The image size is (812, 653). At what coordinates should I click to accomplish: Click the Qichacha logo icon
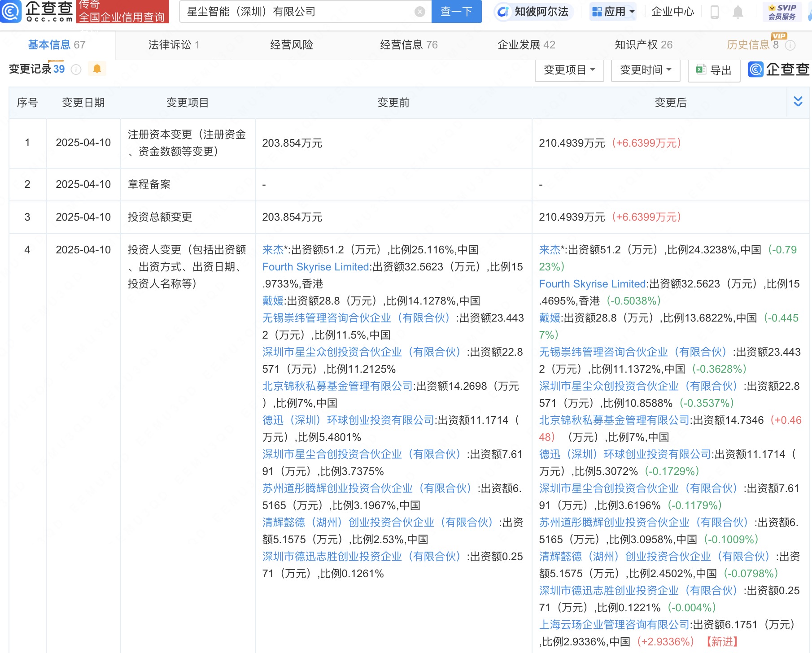click(11, 11)
